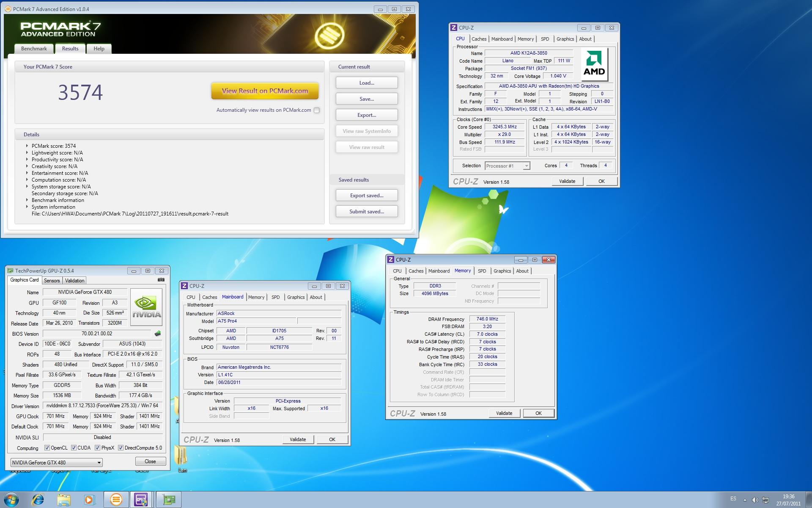This screenshot has width=812, height=508.
Task: Toggle automatically view results on PCMark.com
Action: [x=317, y=110]
